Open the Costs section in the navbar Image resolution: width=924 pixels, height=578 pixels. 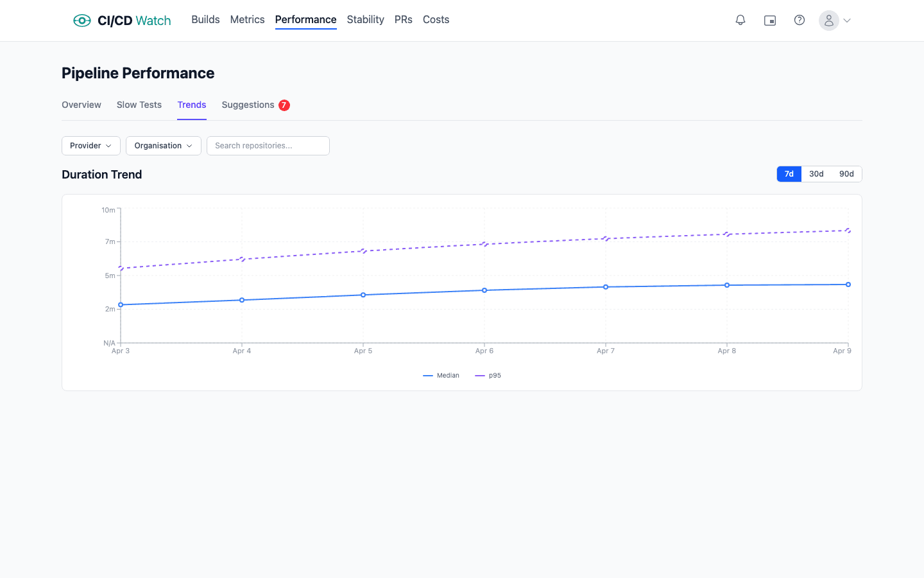[x=436, y=19]
